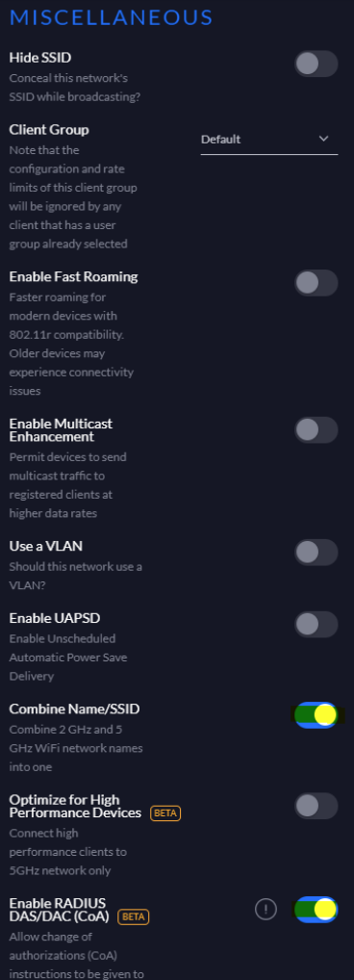Image resolution: width=354 pixels, height=980 pixels.
Task: Click the Hide SSID label text
Action: pos(40,58)
